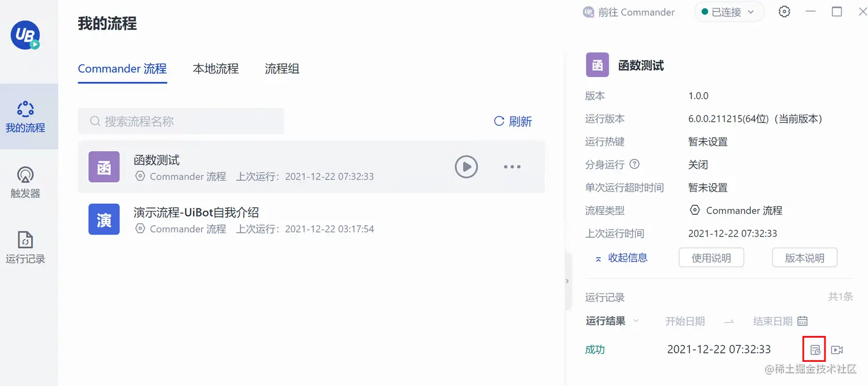This screenshot has height=386, width=868.
Task: Open the 使用说明 button
Action: point(711,258)
